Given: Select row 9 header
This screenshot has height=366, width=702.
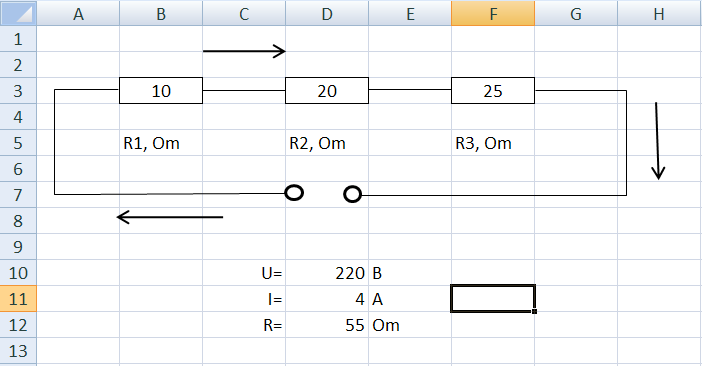Looking at the screenshot, I should click(x=18, y=247).
